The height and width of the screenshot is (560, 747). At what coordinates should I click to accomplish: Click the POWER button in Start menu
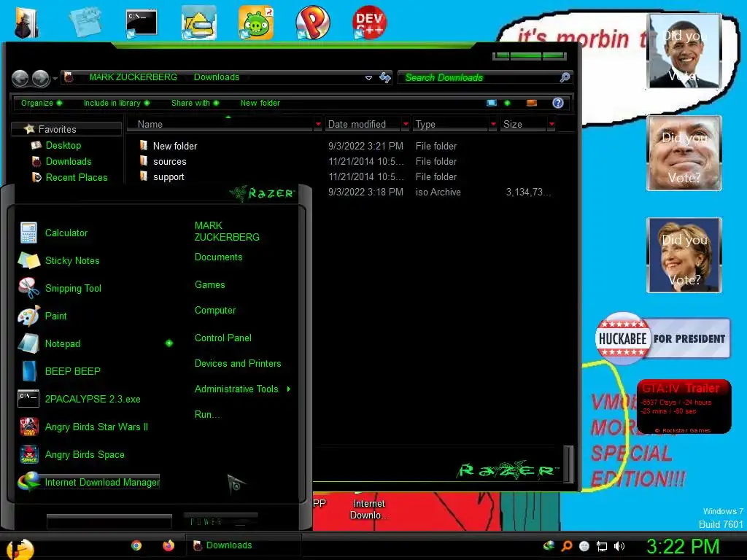(220, 521)
